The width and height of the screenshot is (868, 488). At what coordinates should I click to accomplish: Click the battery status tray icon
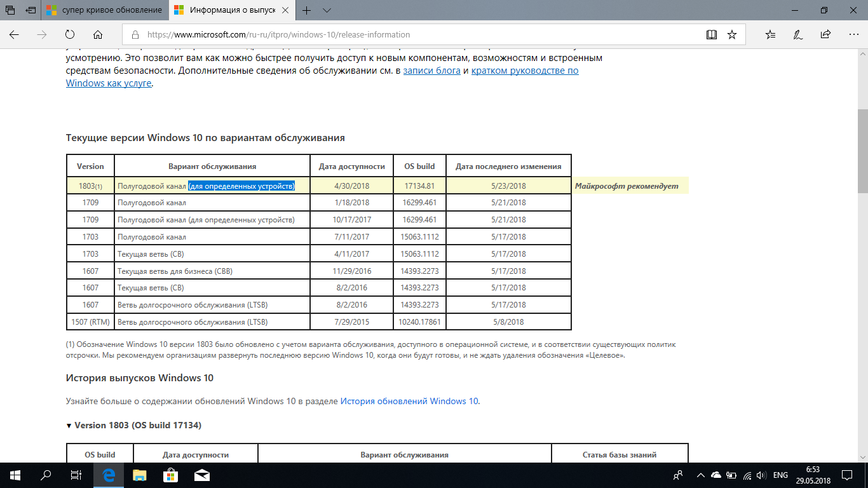click(x=731, y=475)
